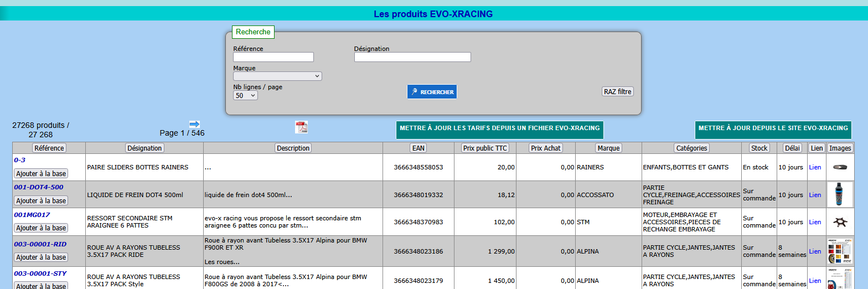Sort table by Prix public TTC
868x289 pixels.
485,148
